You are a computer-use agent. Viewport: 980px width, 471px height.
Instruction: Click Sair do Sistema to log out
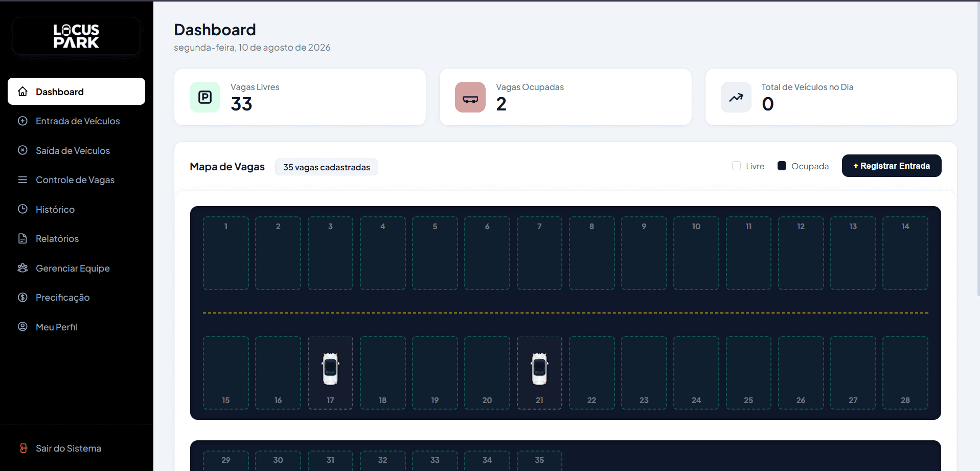(x=76, y=448)
